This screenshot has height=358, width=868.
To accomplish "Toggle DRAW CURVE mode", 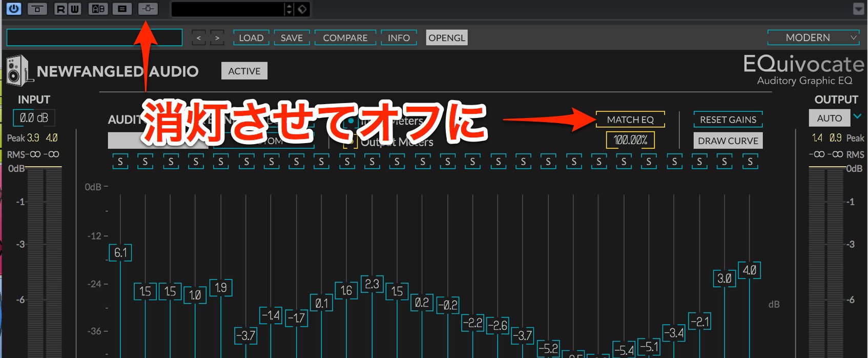I will click(728, 141).
